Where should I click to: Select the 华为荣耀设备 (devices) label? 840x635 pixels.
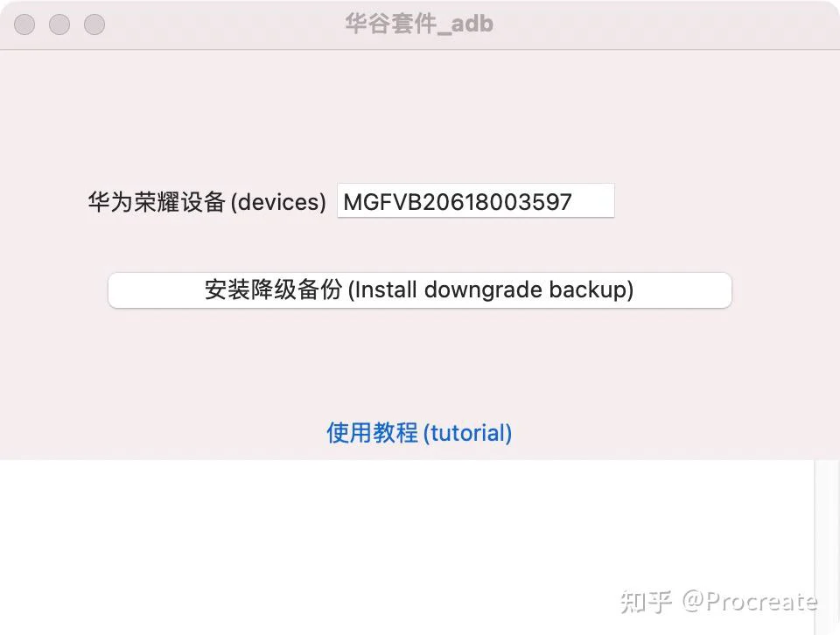pyautogui.click(x=207, y=202)
